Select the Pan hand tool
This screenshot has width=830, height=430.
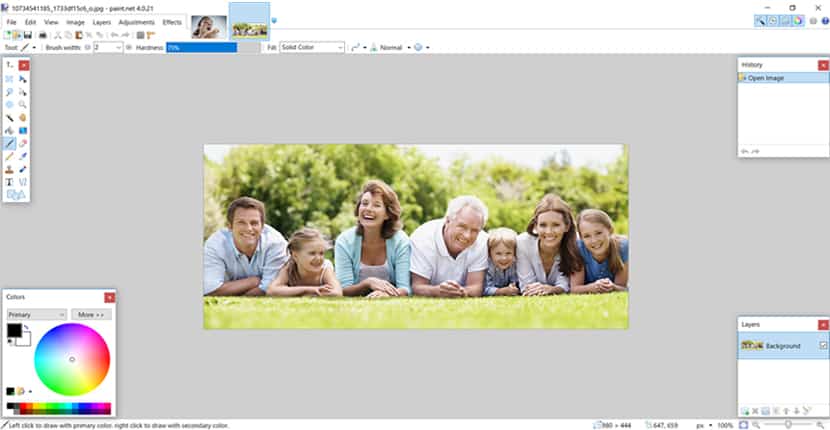(23, 118)
